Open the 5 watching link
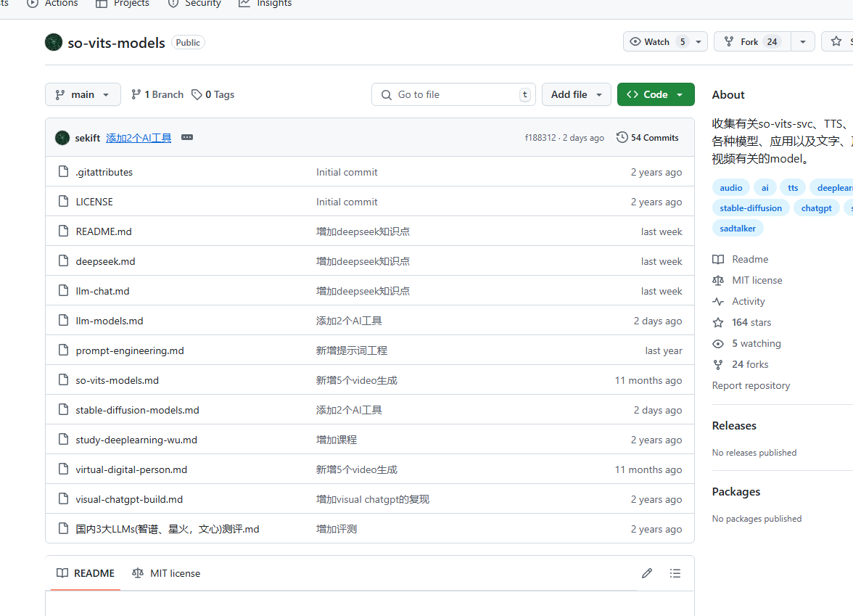 pyautogui.click(x=756, y=343)
